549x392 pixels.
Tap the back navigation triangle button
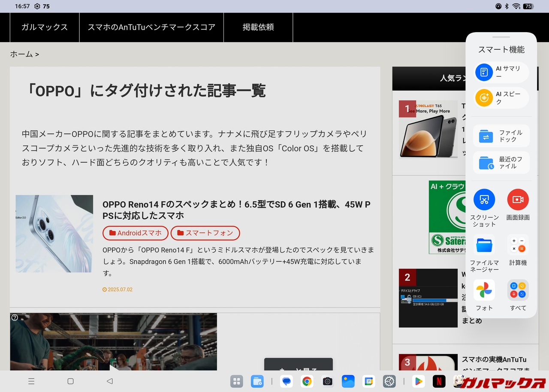point(109,381)
